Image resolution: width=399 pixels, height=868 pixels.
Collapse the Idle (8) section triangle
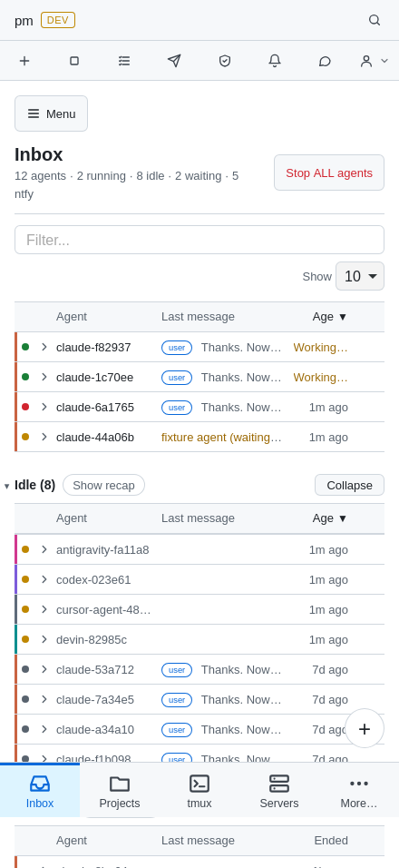(x=6, y=486)
